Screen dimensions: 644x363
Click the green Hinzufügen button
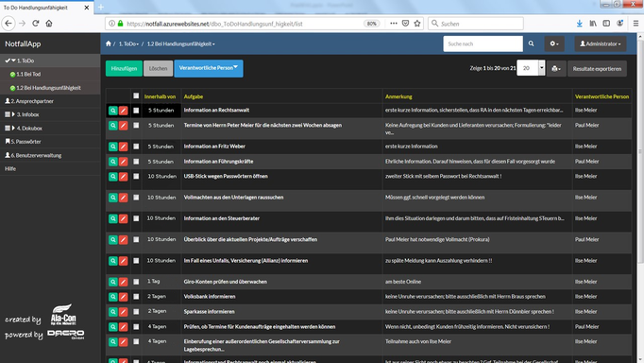(x=124, y=69)
